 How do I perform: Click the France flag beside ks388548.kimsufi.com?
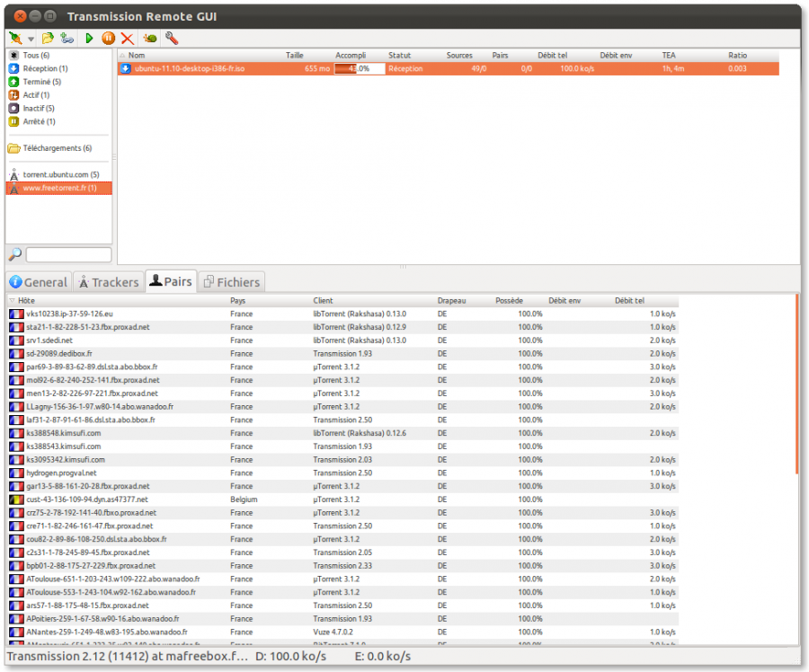click(16, 433)
